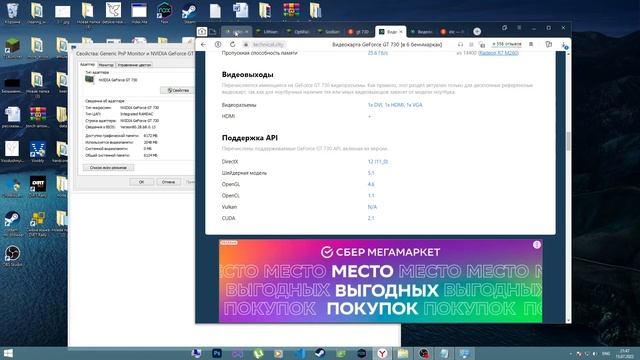The image size is (640, 360).
Task: Click the '2048 MB' video memory value
Action: 151,142
